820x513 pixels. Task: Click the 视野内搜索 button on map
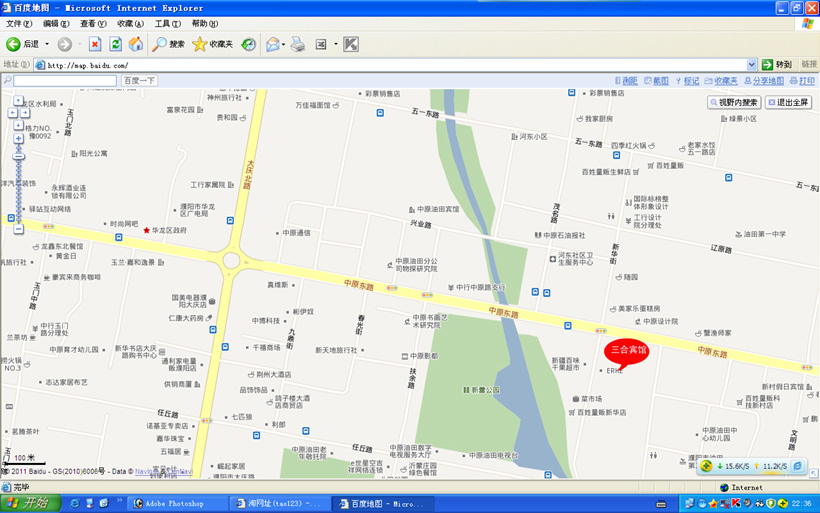[x=734, y=102]
